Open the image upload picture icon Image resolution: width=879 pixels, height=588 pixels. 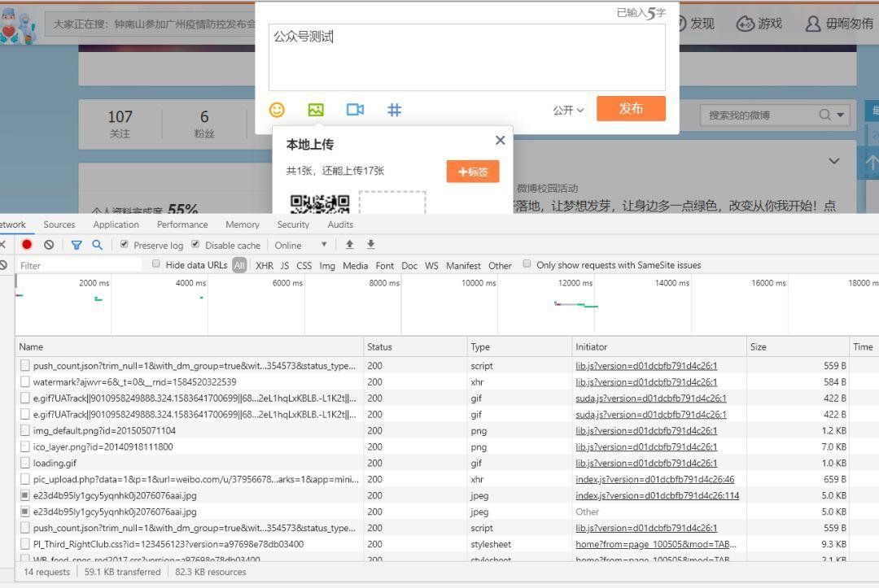click(316, 110)
